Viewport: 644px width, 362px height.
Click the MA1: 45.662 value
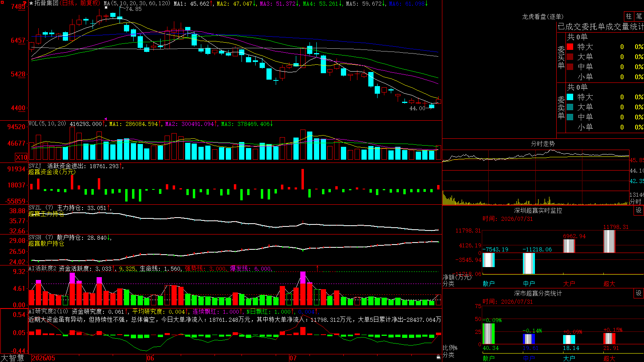[x=194, y=3]
